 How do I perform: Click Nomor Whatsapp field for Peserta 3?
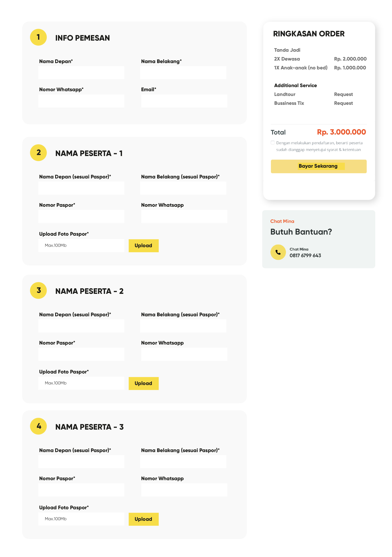pos(184,490)
